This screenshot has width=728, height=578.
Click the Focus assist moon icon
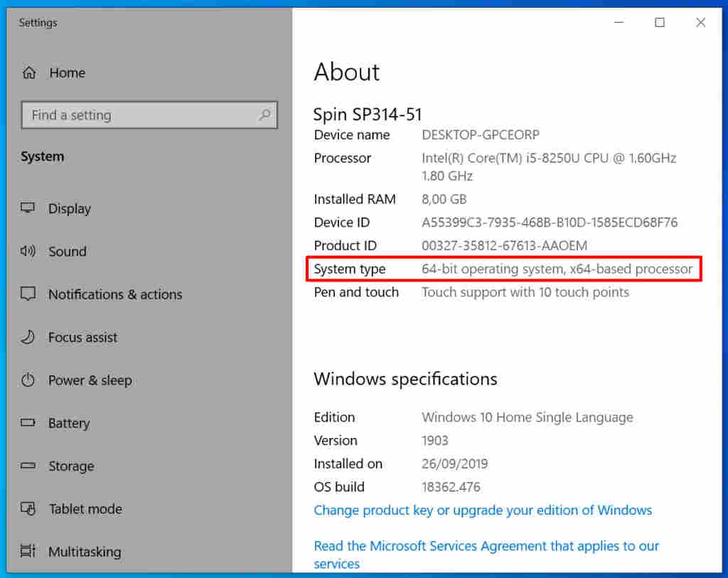(28, 336)
